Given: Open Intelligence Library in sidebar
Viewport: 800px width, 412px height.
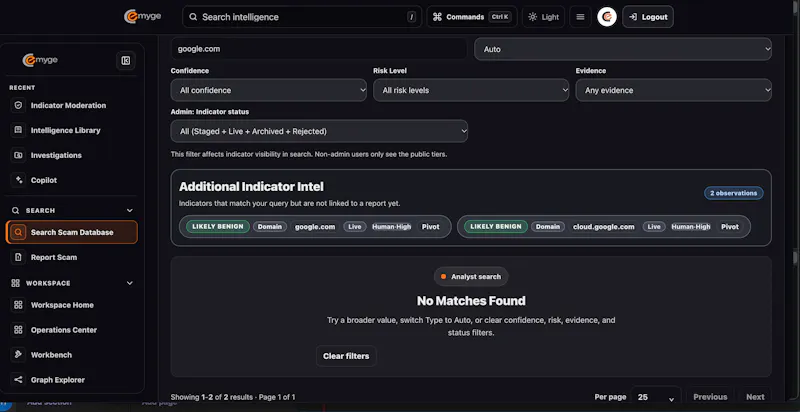Looking at the screenshot, I should (x=71, y=131).
